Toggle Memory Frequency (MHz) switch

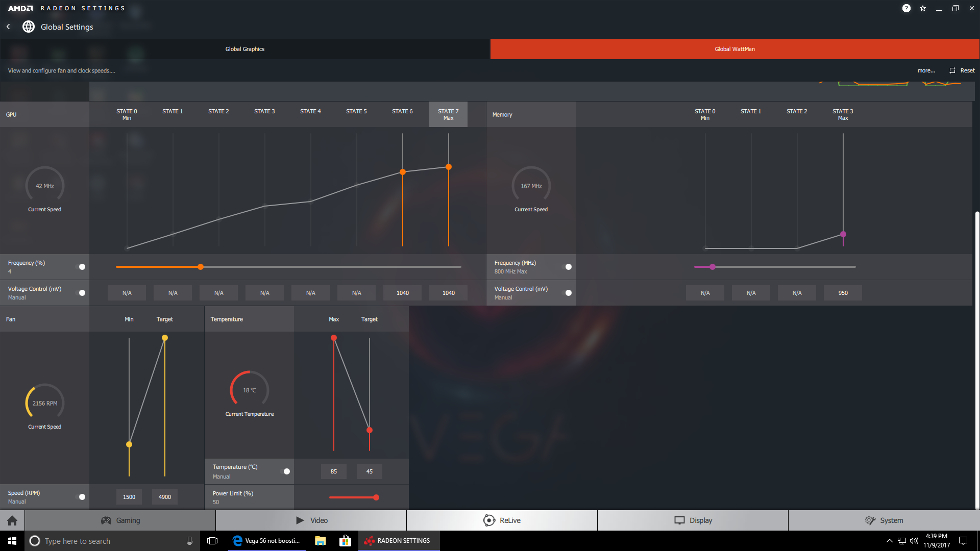[568, 267]
